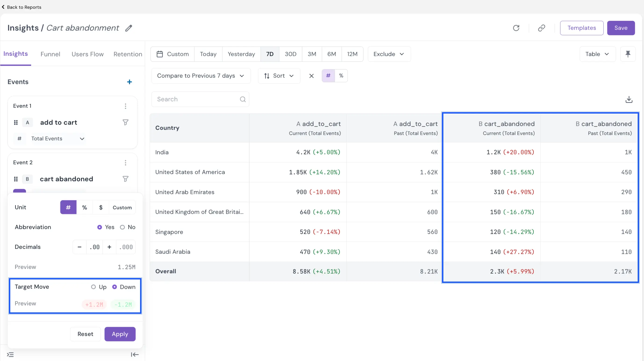Open the Table view type dropdown
The image size is (644, 361).
[x=597, y=54]
